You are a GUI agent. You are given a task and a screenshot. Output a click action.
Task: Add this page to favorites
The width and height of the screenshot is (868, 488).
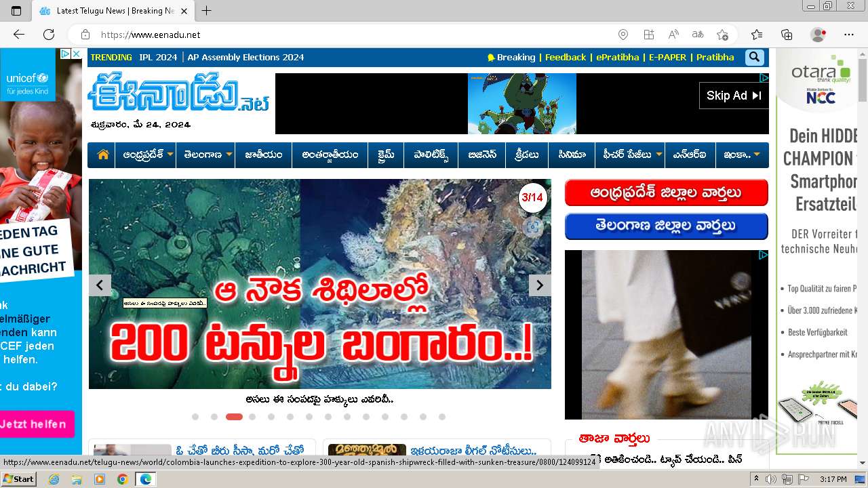(722, 35)
